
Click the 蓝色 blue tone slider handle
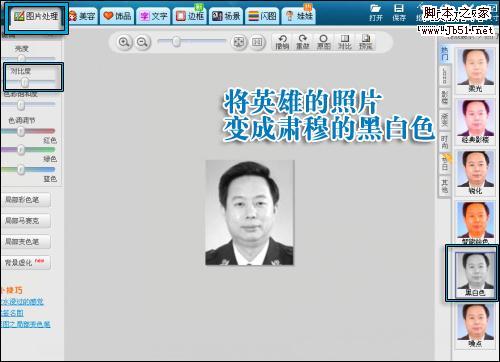pos(21,170)
